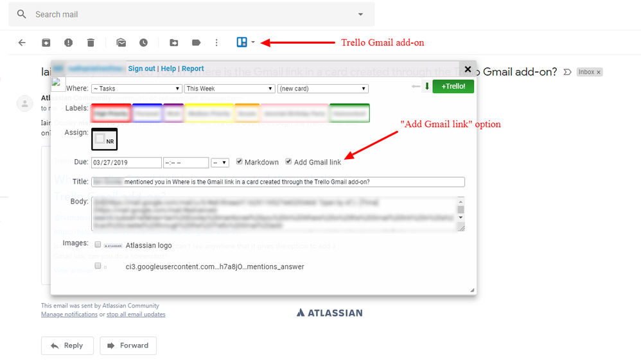
Task: Click the Atlassian logo thumbnail
Action: (113, 245)
